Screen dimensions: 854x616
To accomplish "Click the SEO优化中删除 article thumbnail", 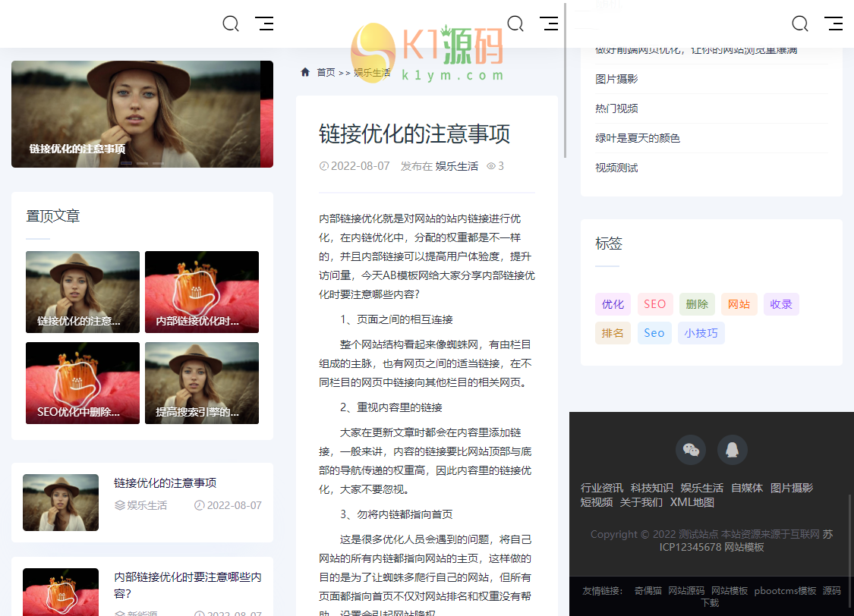I will (x=82, y=382).
